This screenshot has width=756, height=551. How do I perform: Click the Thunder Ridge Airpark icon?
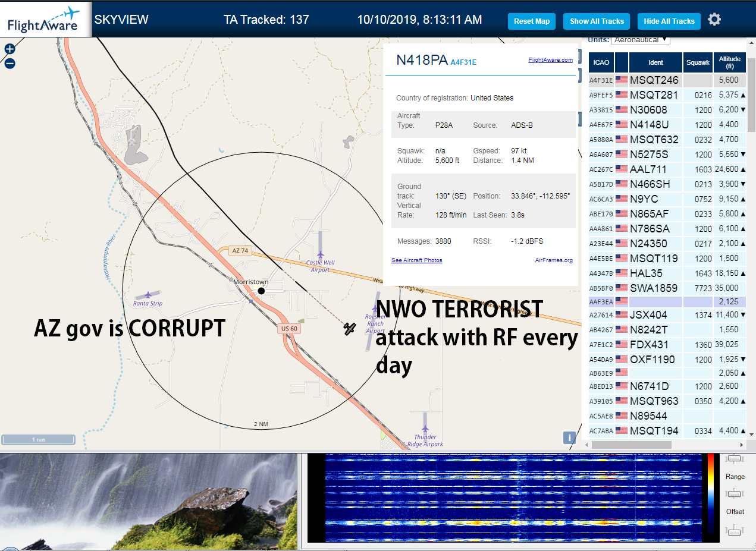[425, 428]
